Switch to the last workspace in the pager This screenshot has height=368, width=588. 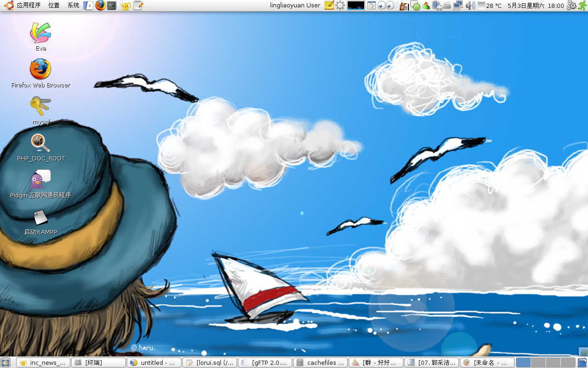[568, 362]
